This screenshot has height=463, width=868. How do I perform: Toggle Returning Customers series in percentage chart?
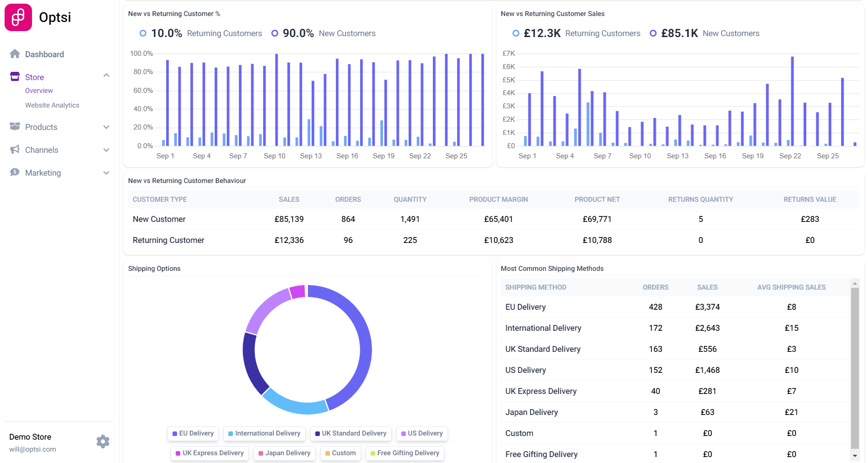point(201,33)
